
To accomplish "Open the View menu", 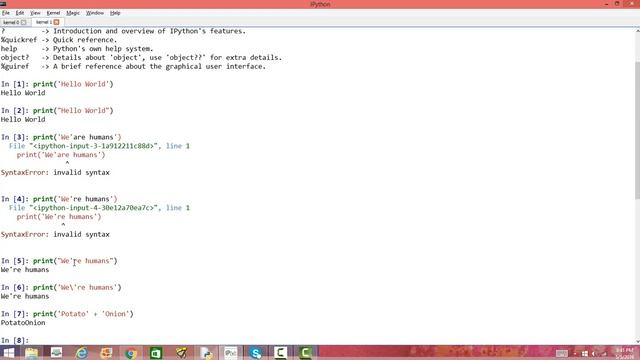I will (35, 13).
